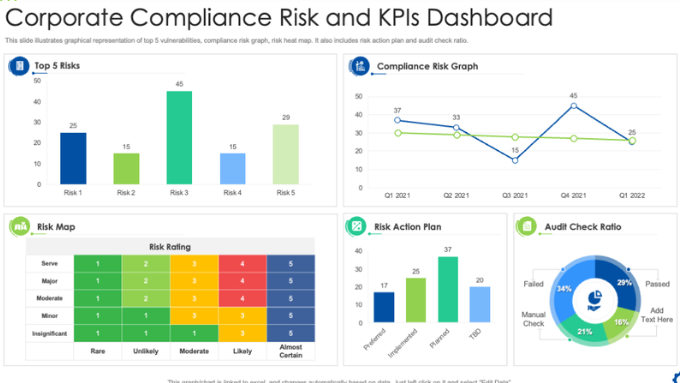
Task: Click the "Compliance Risk Graph" heading
Action: (427, 66)
